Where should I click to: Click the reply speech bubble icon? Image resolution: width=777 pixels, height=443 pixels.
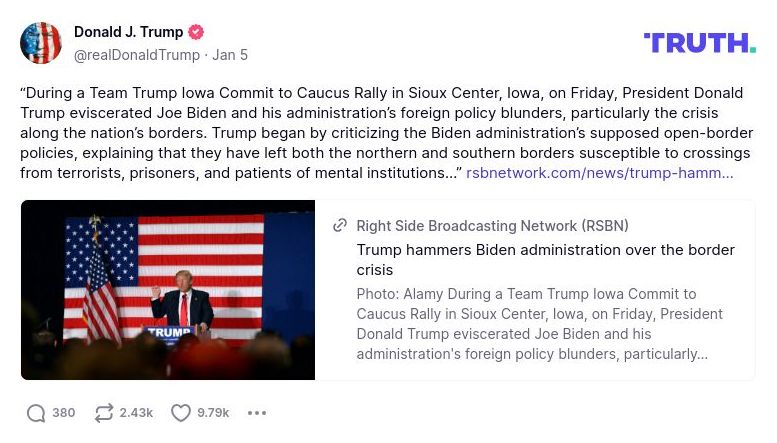coord(36,413)
